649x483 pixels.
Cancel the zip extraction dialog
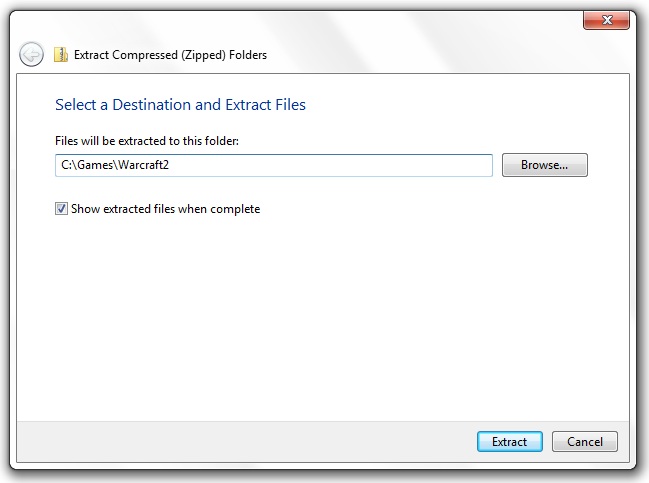click(x=584, y=442)
